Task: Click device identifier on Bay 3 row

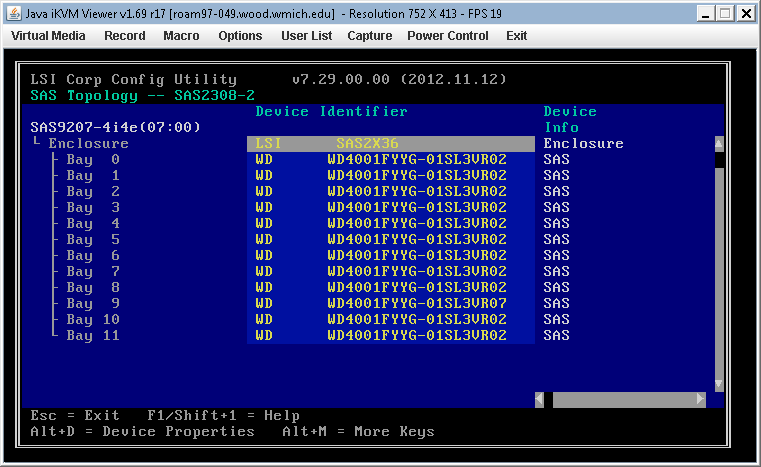Action: click(x=417, y=207)
